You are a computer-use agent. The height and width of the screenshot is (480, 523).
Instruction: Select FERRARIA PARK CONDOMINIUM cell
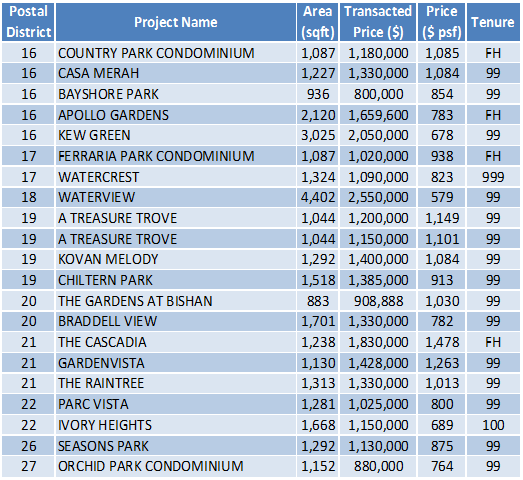tap(176, 156)
